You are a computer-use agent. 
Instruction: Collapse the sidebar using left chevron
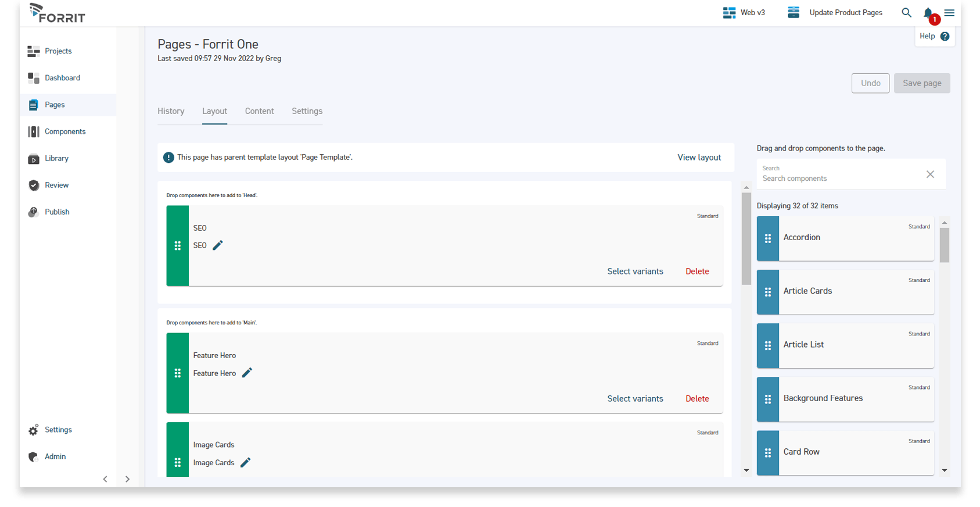click(x=105, y=479)
